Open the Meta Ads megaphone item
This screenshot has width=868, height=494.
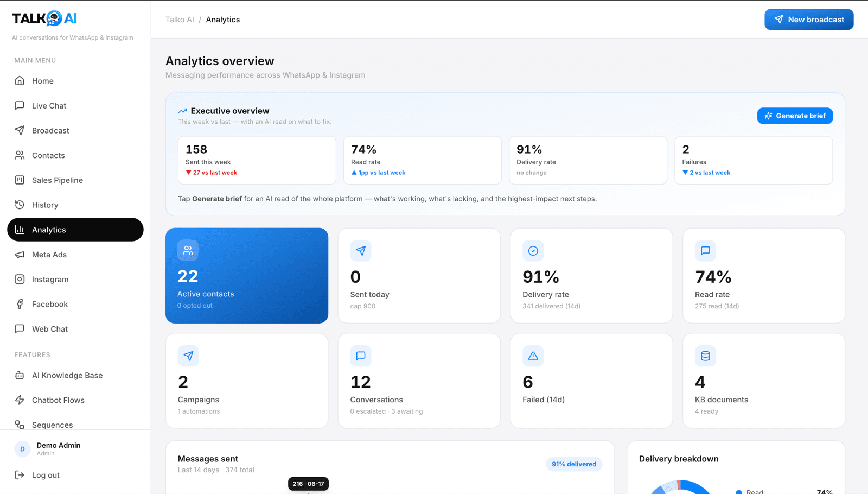[75, 255]
